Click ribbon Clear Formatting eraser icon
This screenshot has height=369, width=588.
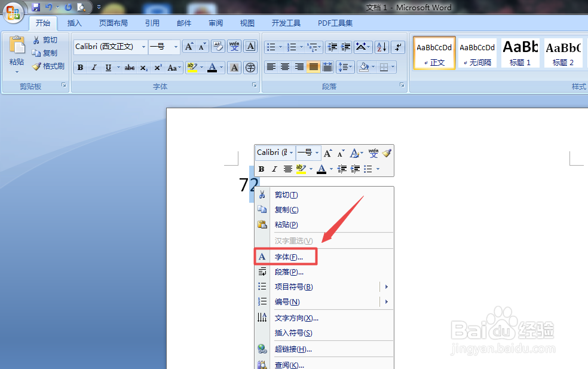point(218,47)
